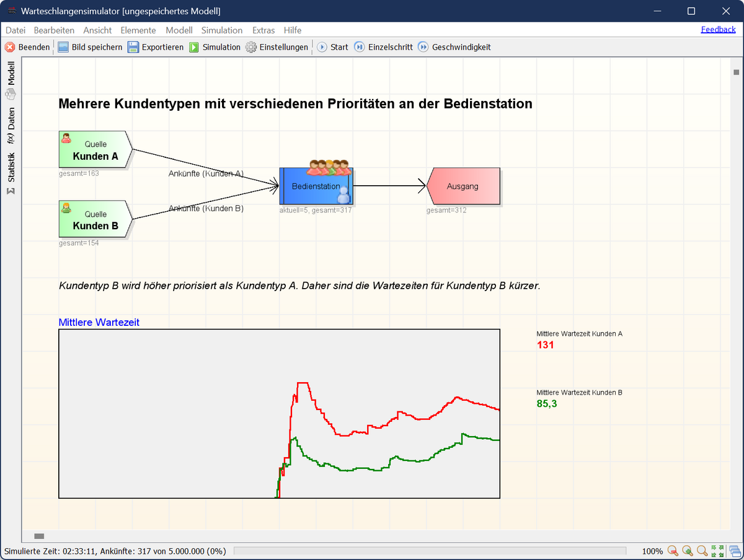Click the Ankünfte (Kunden A) edge label
Viewport: 744px width, 560px height.
pyautogui.click(x=206, y=173)
